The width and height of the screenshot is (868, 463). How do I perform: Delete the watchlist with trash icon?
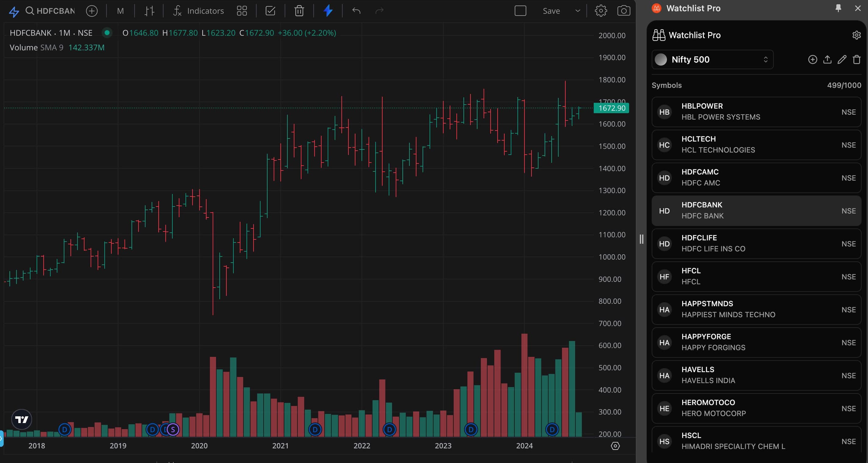pos(856,60)
